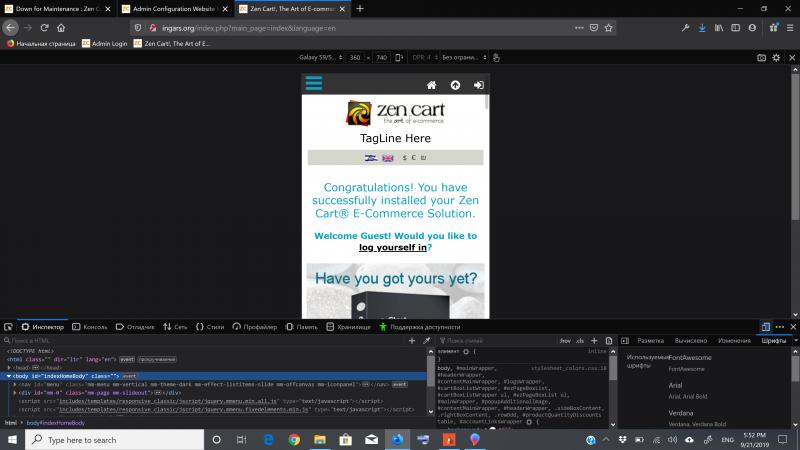Open the Galaxy S9 device selector dropdown
Image resolution: width=800 pixels, height=450 pixels.
coord(320,58)
